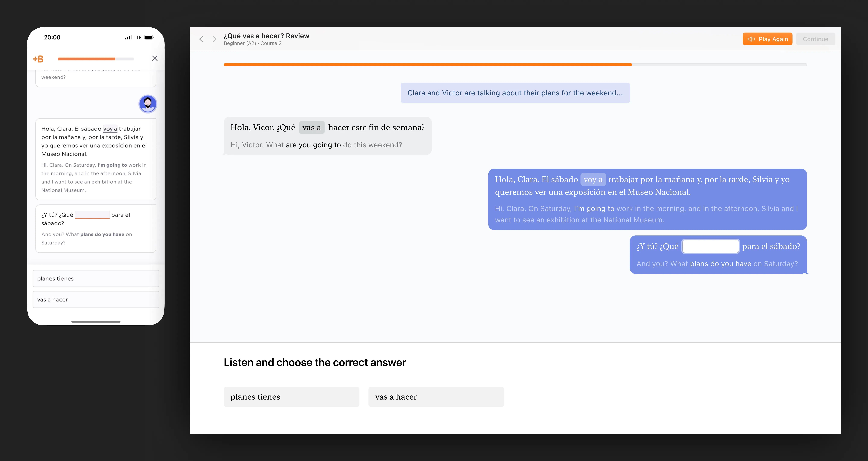The width and height of the screenshot is (868, 461).
Task: Tap the phone's cellular signal bars icon
Action: click(x=128, y=37)
